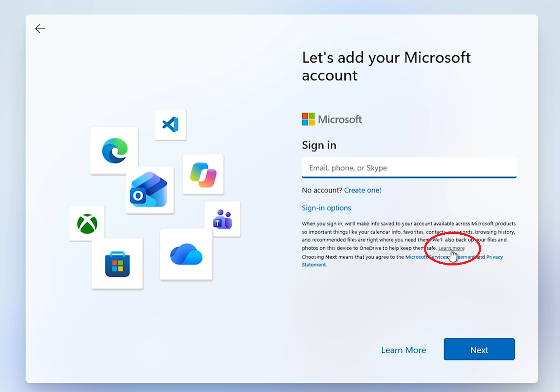Open the Microsoft Services Agreement link
560x392 pixels.
(x=440, y=257)
